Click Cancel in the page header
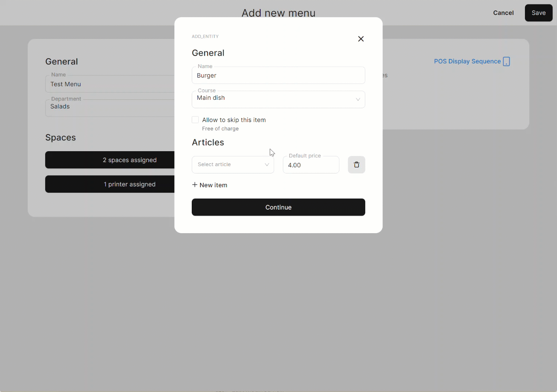 point(503,13)
